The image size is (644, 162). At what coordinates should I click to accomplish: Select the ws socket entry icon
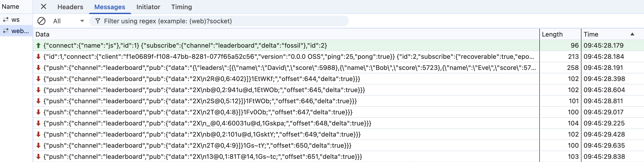coord(6,19)
